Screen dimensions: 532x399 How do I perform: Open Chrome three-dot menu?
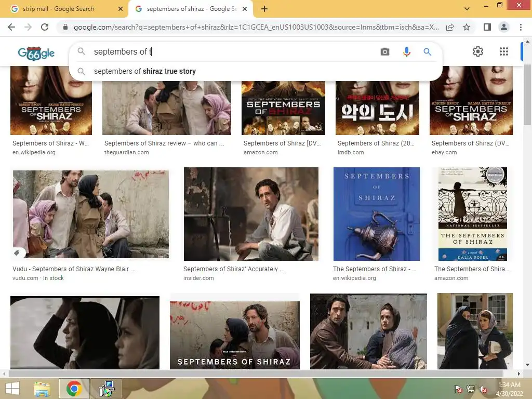point(521,27)
